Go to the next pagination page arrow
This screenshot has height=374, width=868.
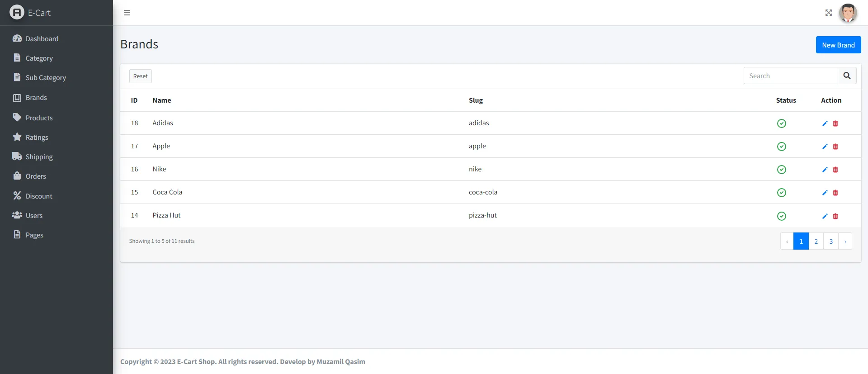[845, 241]
